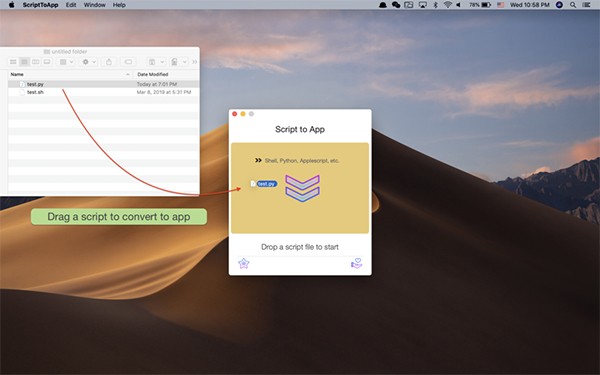This screenshot has height=375, width=600.
Task: Switch Finder to gallery view
Action: coord(47,62)
